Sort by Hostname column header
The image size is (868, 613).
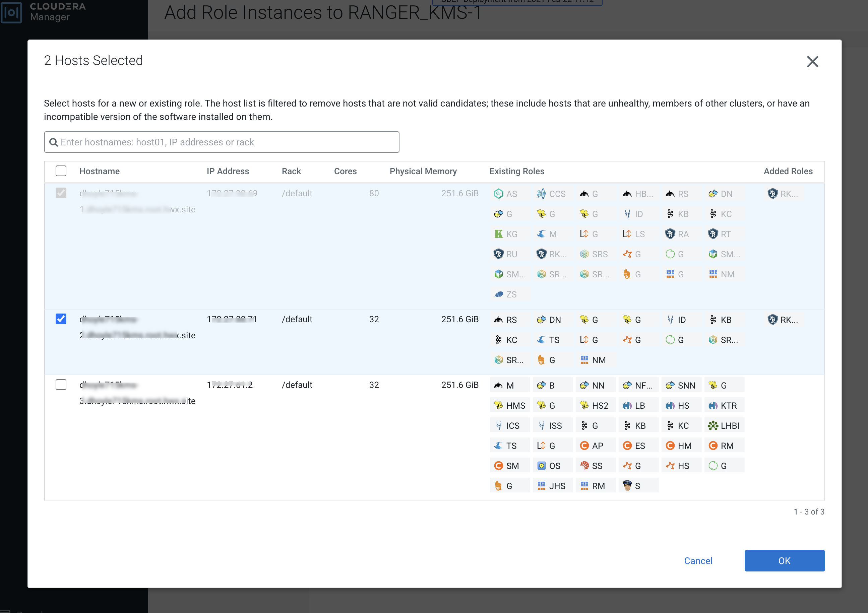pyautogui.click(x=100, y=171)
